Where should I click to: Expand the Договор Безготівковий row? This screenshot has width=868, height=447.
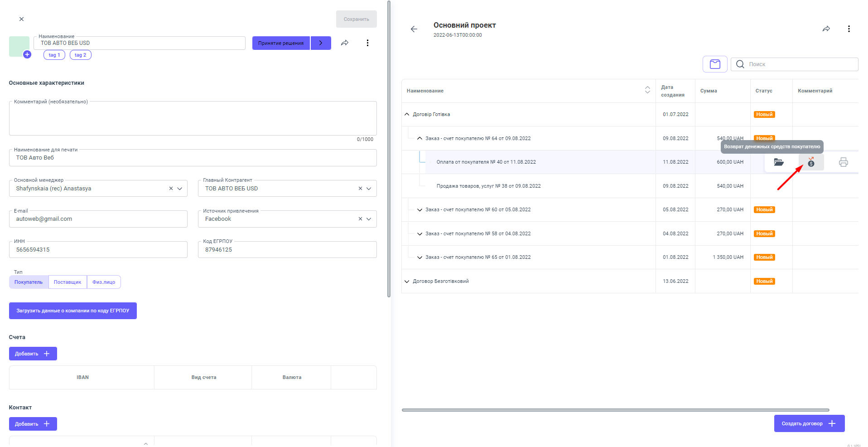pos(407,282)
